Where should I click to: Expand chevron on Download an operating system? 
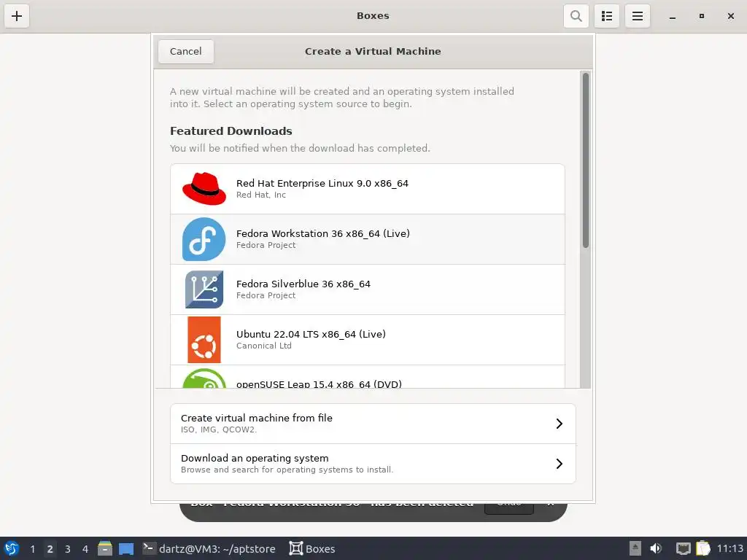coord(560,463)
